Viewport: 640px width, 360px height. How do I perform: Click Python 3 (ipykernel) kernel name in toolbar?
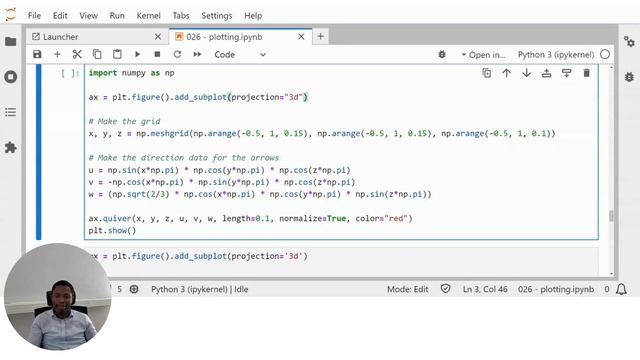[x=556, y=54]
